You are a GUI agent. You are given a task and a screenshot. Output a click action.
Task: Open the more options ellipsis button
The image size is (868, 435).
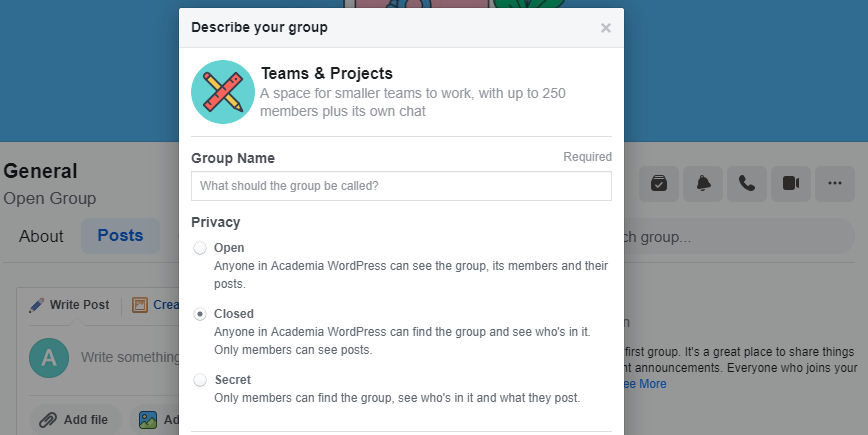pos(835,184)
